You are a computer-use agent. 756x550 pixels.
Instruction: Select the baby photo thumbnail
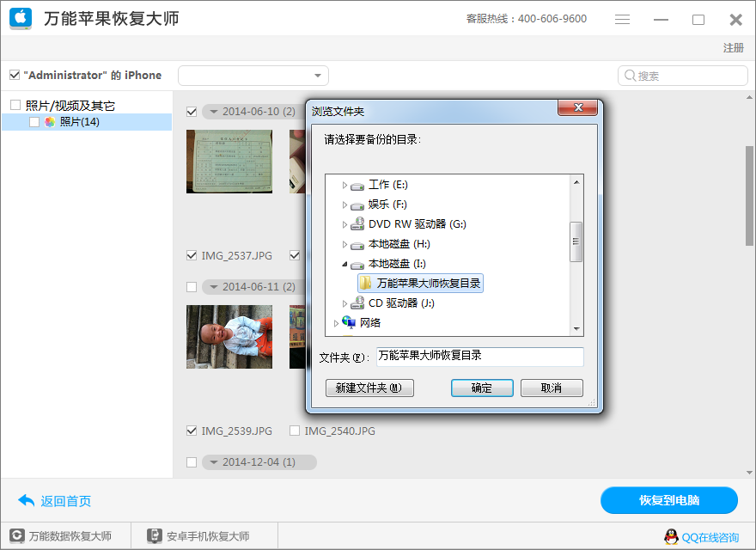tap(229, 337)
